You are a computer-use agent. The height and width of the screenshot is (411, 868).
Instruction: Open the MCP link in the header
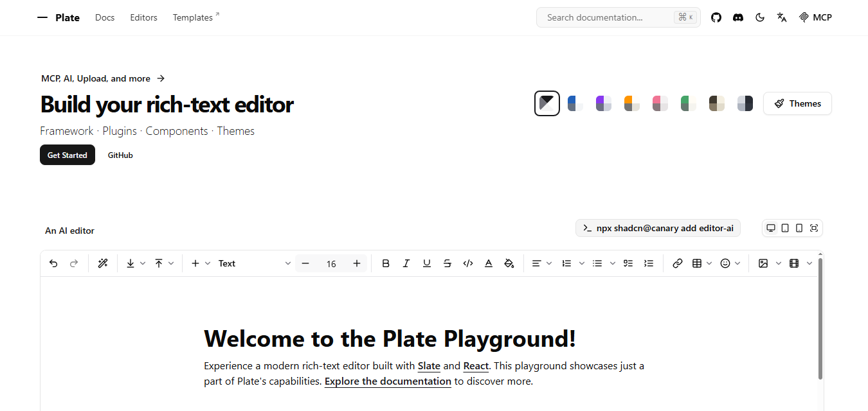(x=815, y=17)
